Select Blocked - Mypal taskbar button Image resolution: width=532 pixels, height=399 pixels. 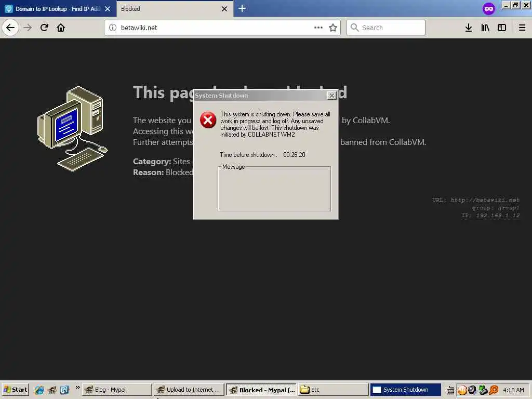tap(261, 390)
